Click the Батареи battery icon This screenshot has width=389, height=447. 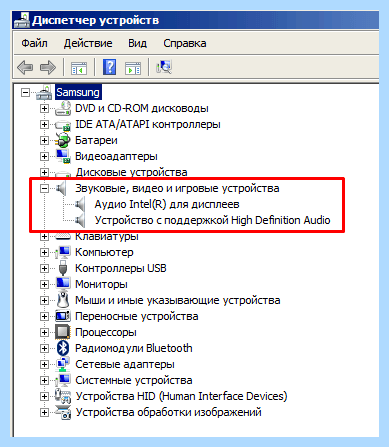[63, 140]
